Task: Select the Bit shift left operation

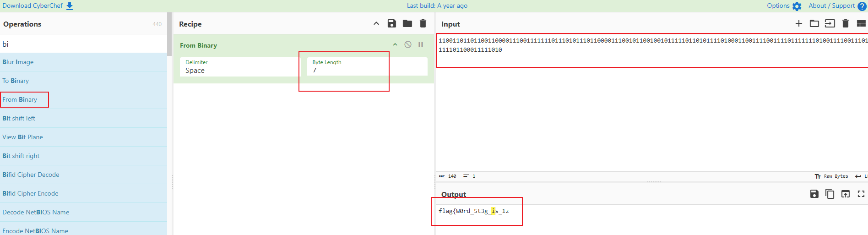Action: point(83,118)
